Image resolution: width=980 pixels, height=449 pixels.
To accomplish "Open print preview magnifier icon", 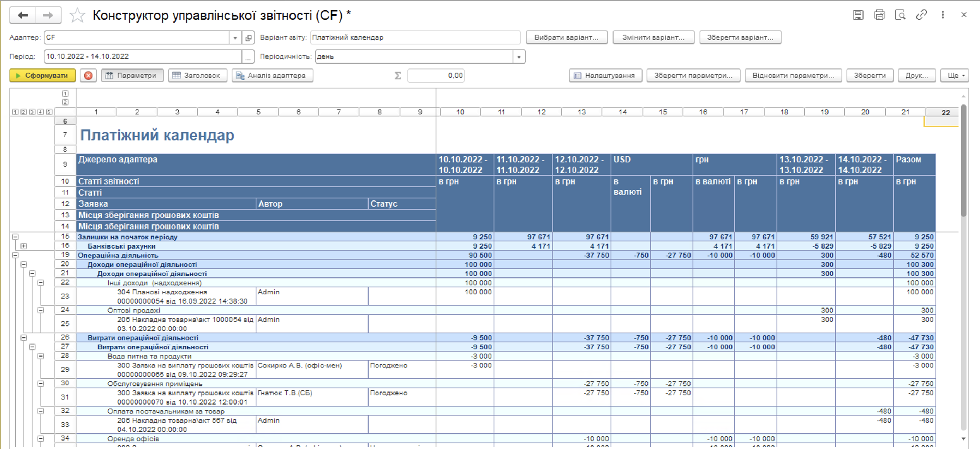I will click(900, 15).
